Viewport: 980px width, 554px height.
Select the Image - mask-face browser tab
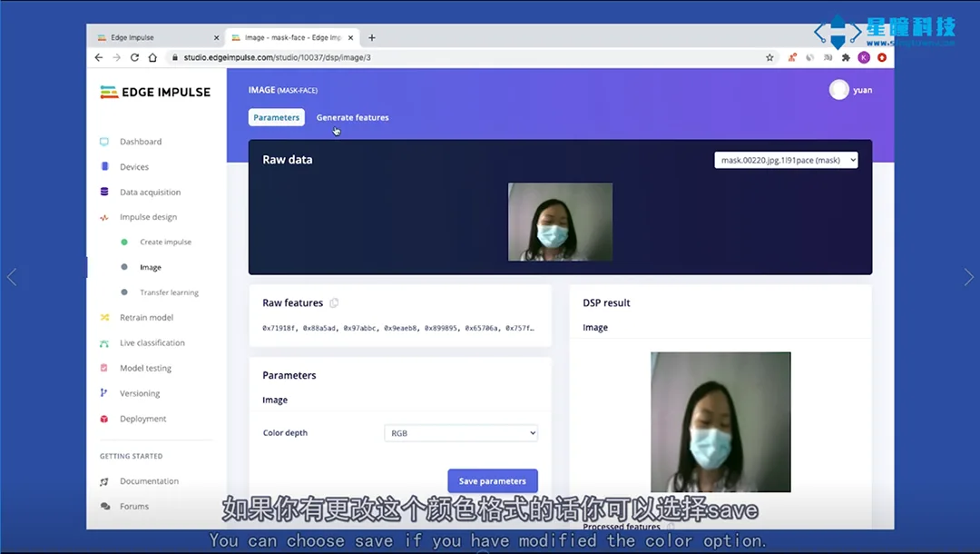pos(292,37)
